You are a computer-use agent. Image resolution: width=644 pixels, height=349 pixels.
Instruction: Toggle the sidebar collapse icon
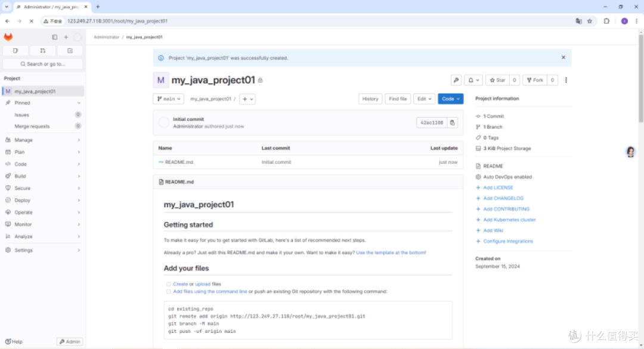pos(55,38)
